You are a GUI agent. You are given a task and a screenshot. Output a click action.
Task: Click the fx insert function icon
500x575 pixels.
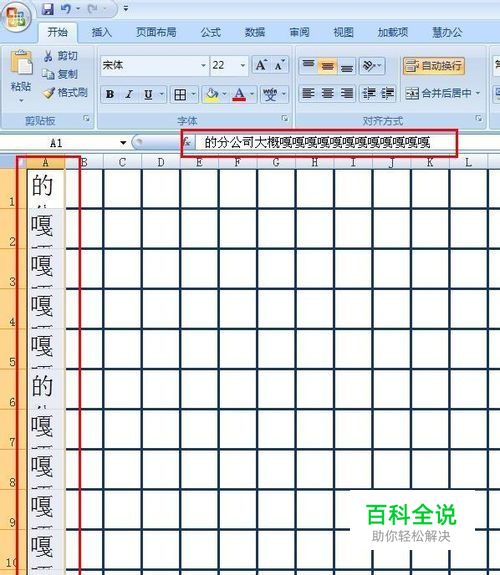[187, 142]
